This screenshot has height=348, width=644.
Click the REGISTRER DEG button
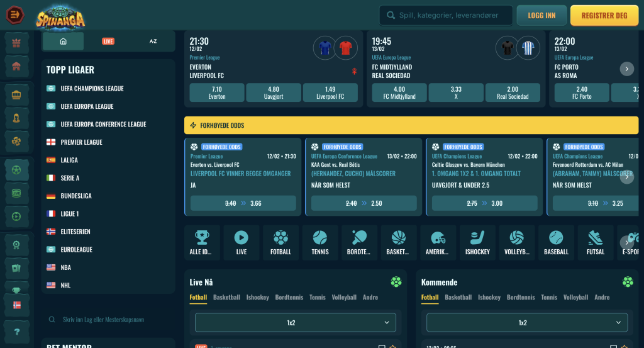pos(604,16)
